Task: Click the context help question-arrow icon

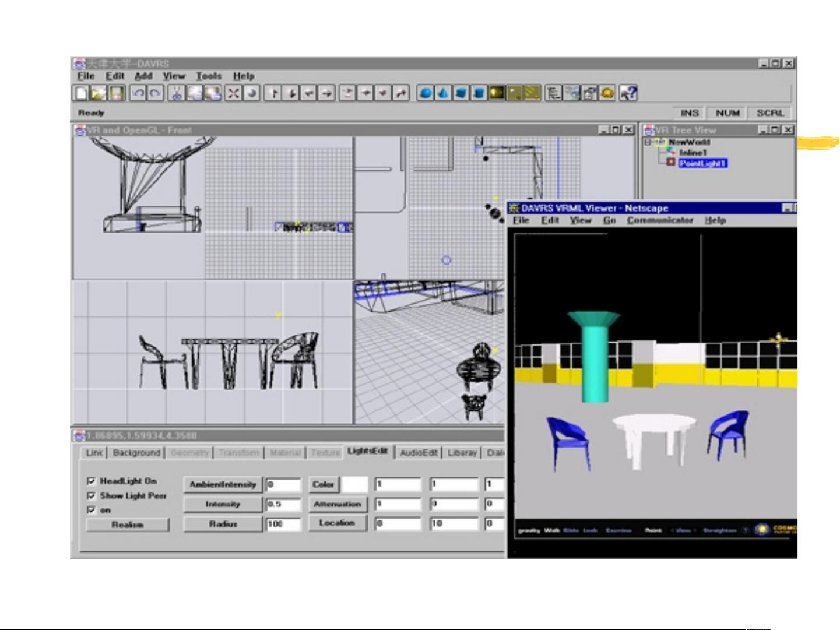Action: (x=628, y=93)
